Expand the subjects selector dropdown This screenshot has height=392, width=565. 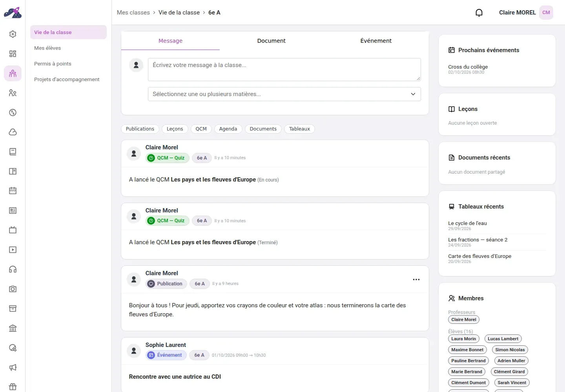click(x=284, y=94)
